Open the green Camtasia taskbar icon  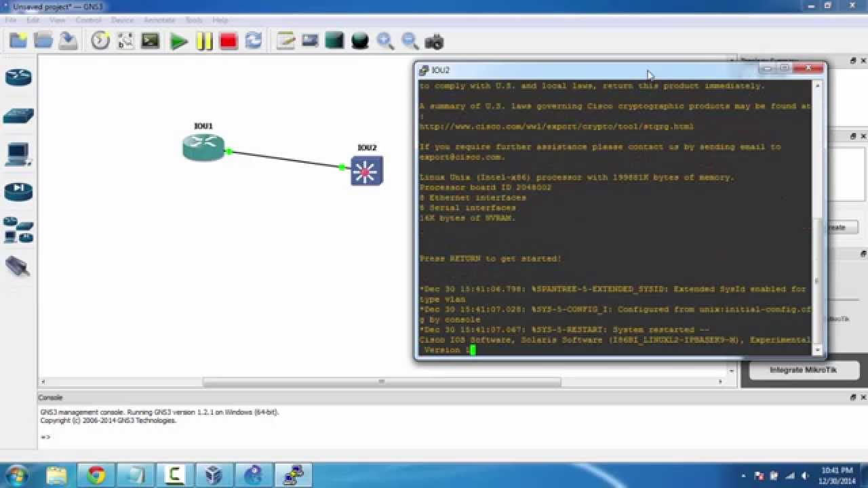click(175, 475)
